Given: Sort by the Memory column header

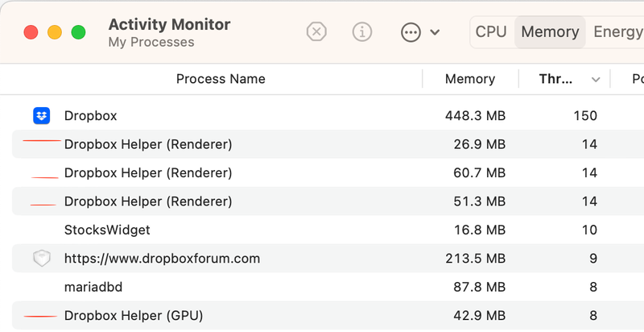Looking at the screenshot, I should point(470,79).
